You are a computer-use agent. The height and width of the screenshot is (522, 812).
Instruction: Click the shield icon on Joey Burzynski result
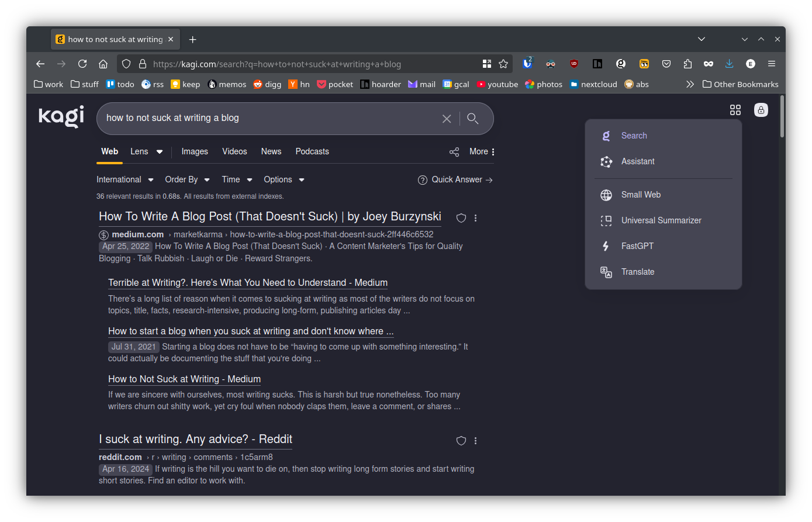pos(461,218)
